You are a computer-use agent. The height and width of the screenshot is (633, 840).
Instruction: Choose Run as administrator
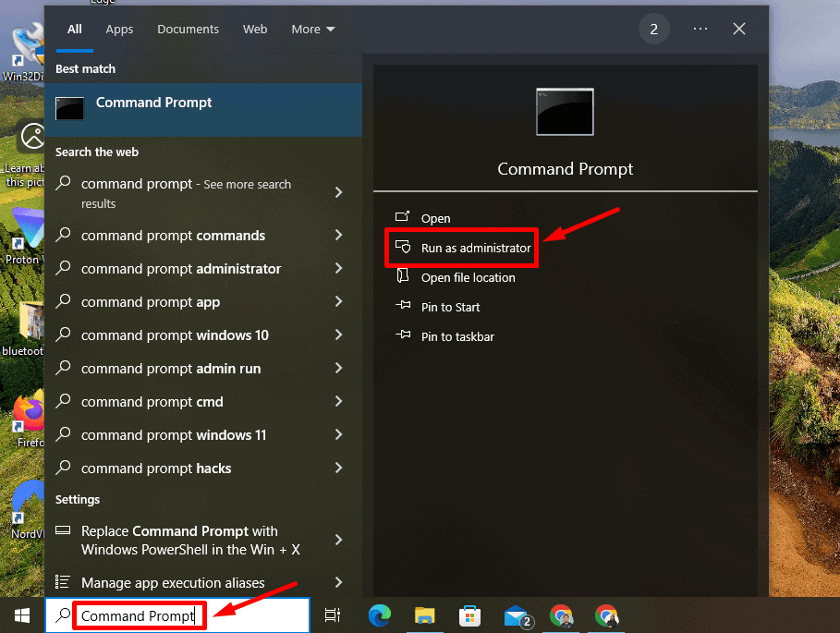pyautogui.click(x=476, y=248)
